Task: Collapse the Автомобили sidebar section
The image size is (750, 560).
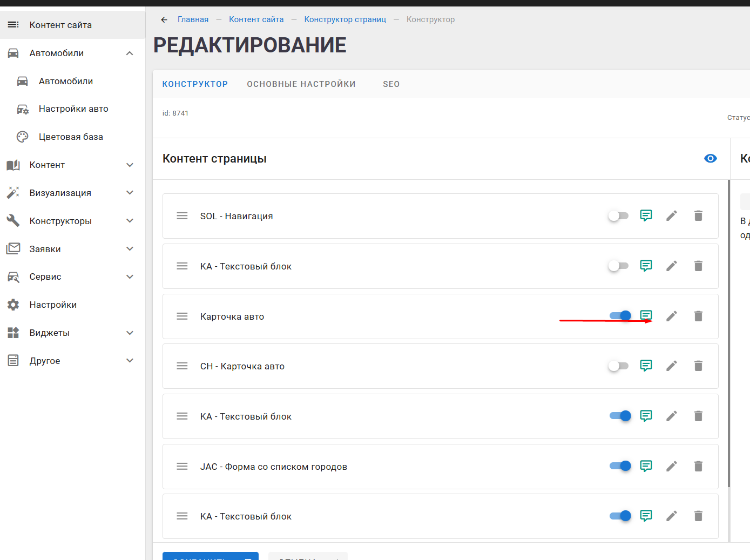Action: 130,53
